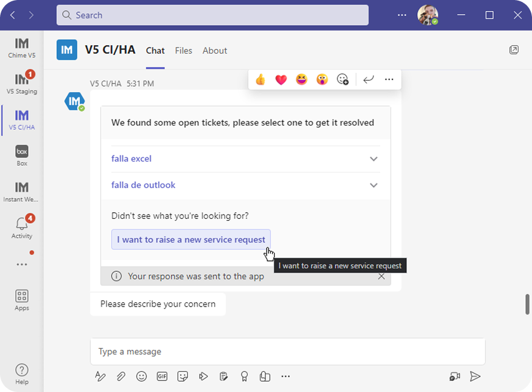Expand the falla de outlook ticket chevron

point(373,185)
